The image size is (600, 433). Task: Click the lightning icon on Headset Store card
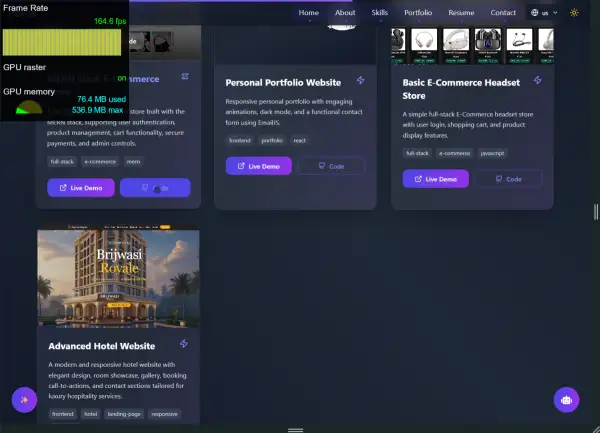click(x=539, y=81)
